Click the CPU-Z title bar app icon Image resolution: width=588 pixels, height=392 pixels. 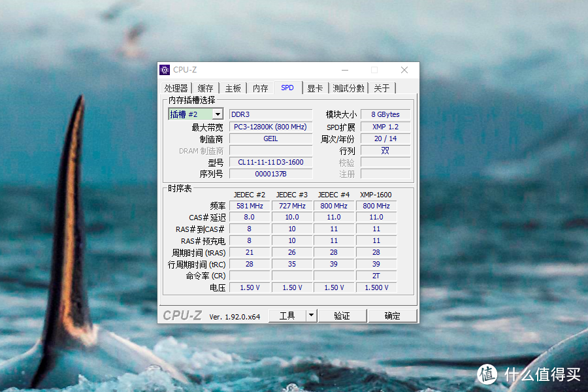tap(165, 70)
